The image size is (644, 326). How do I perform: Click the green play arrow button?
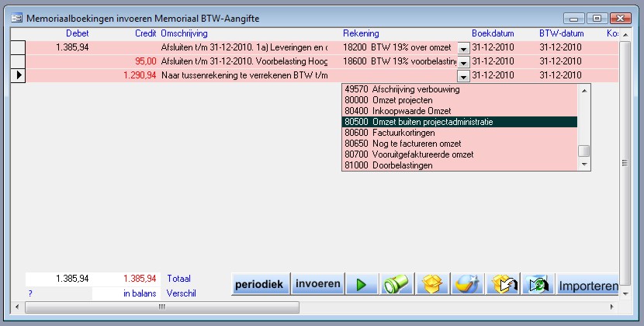pyautogui.click(x=362, y=285)
